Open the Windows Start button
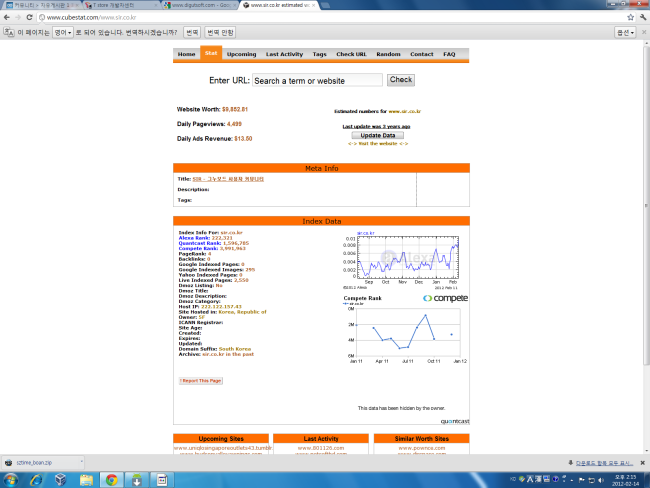This screenshot has width=650, height=488. [x=11, y=480]
